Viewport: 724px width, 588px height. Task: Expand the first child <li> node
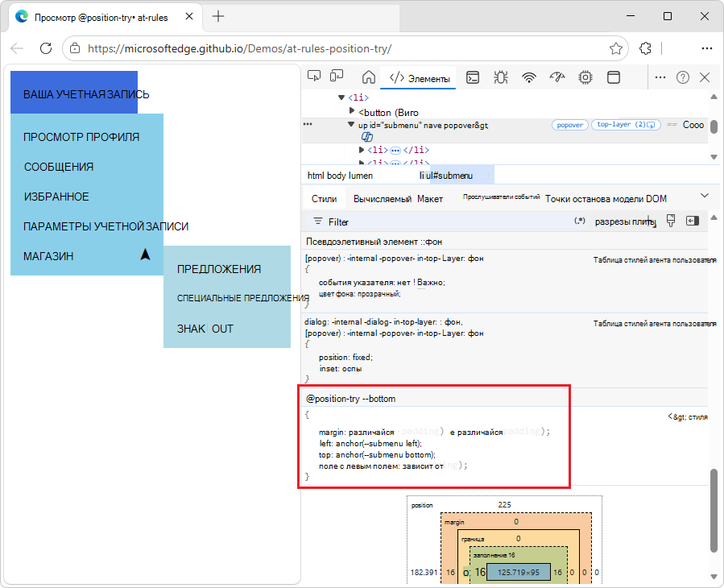[362, 150]
